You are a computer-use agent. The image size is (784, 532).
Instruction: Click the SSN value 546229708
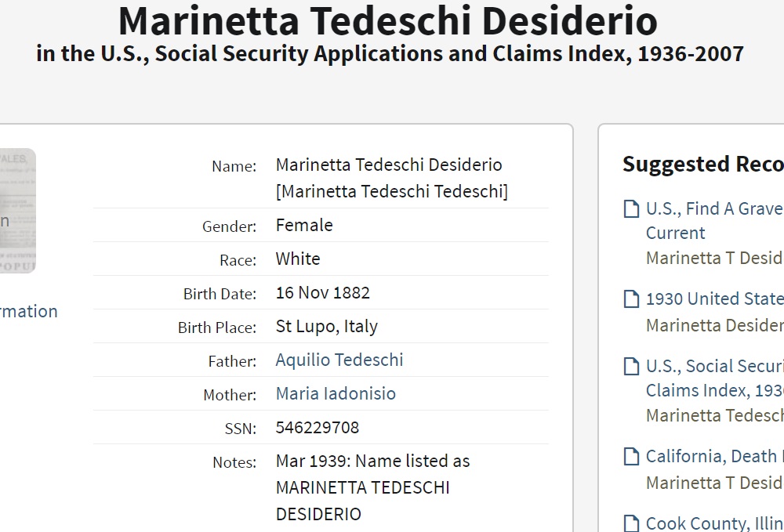coord(318,428)
